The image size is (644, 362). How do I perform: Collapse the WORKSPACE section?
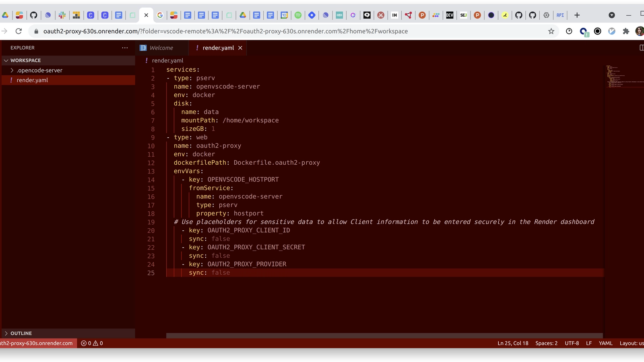point(25,60)
